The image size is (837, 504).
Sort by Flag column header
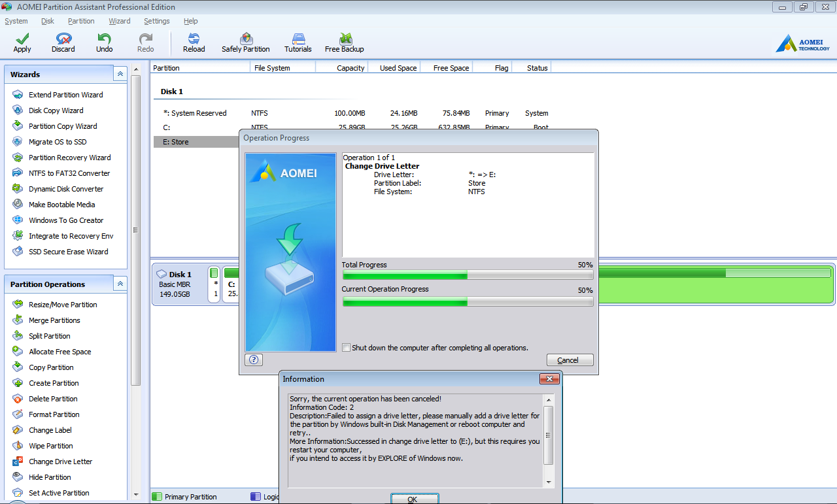[491, 67]
